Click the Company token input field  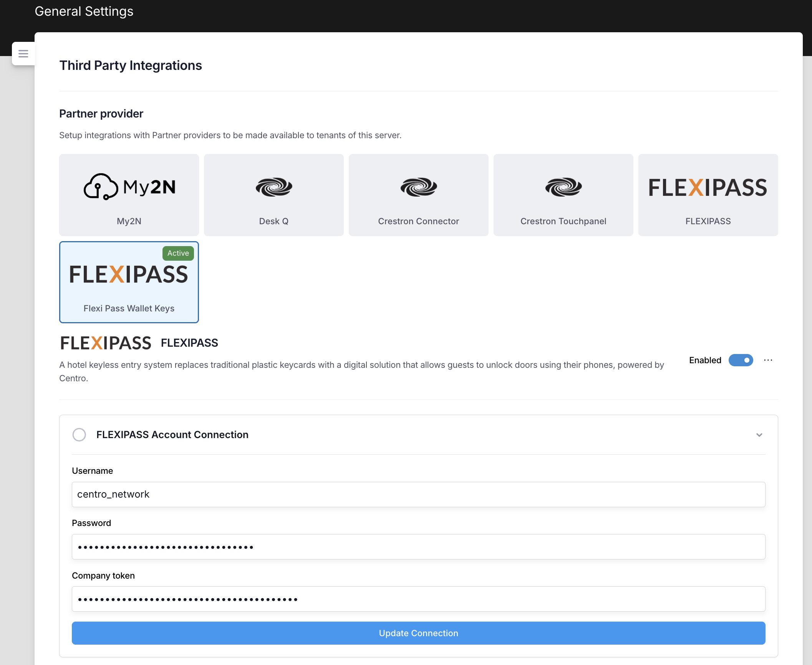pos(419,599)
